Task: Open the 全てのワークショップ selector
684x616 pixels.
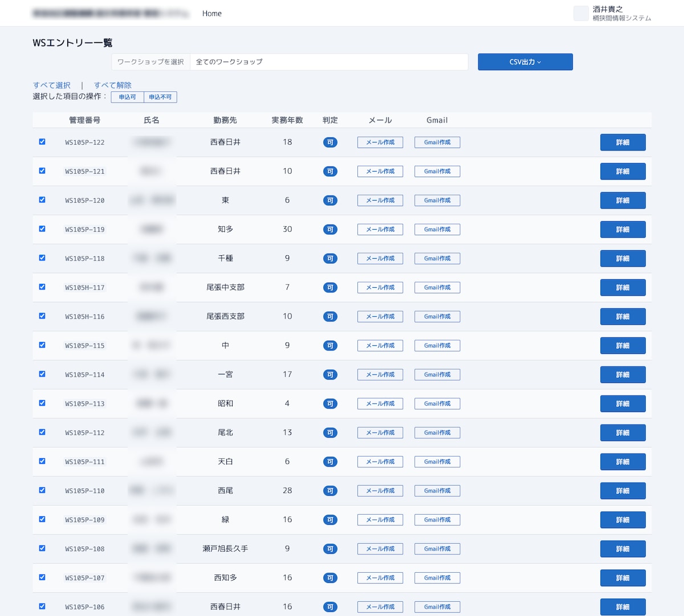Action: tap(329, 62)
